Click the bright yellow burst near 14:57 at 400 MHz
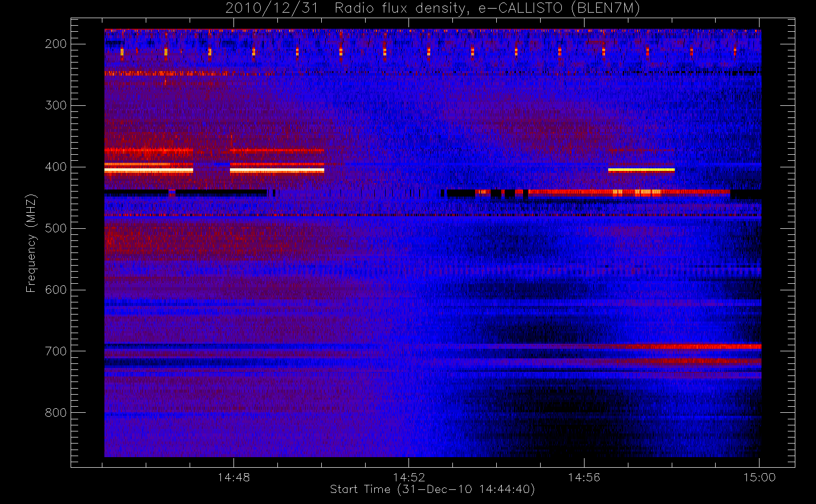 coord(641,170)
